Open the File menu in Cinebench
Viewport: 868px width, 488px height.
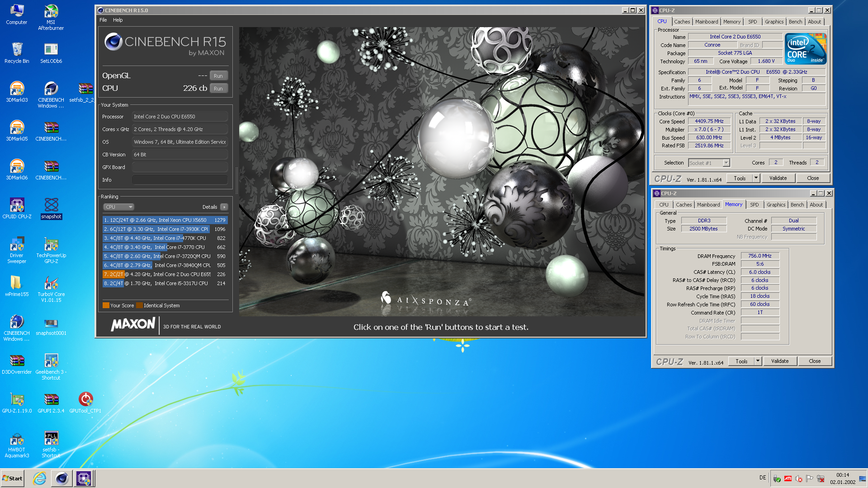coord(103,20)
